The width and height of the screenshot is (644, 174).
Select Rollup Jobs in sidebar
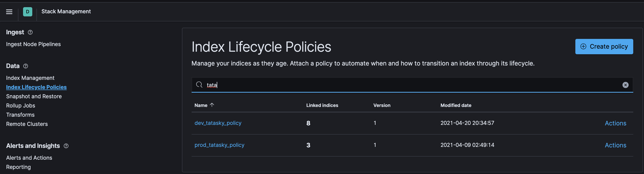click(20, 106)
